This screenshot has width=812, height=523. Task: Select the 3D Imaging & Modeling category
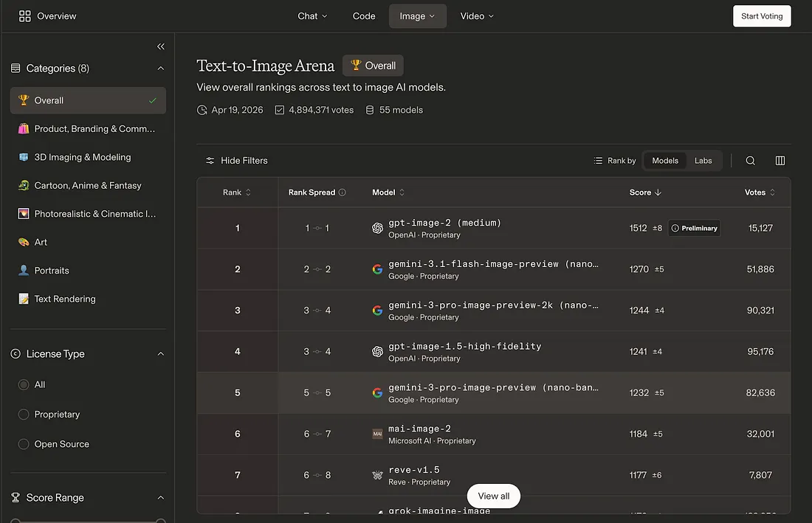(88, 157)
